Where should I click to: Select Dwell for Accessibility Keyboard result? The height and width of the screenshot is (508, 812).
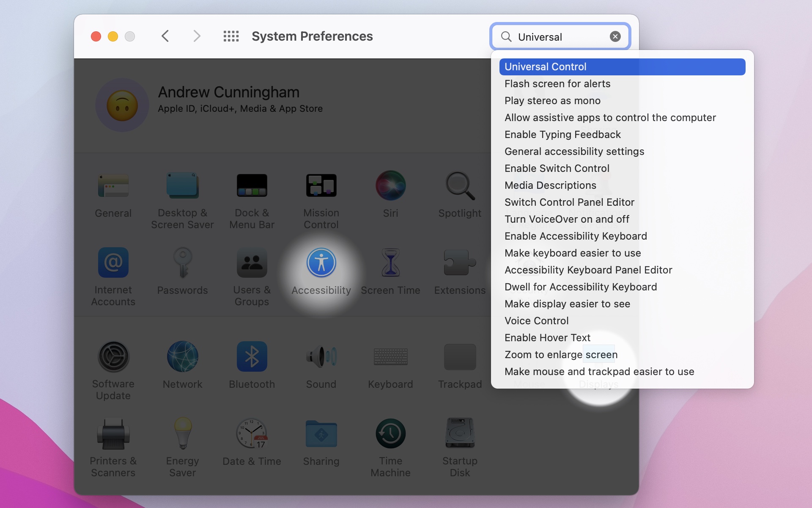point(622,287)
